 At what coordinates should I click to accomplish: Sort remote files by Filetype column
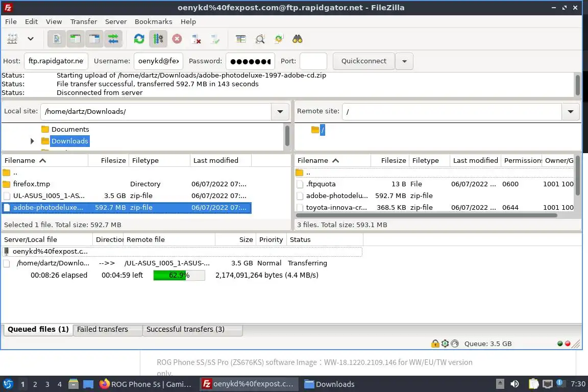(429, 161)
